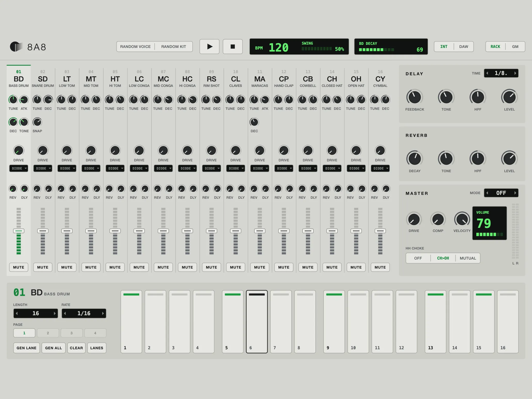The height and width of the screenshot is (399, 532).
Task: Open the Cowbell DIODE drive dropdown
Action: tap(308, 168)
